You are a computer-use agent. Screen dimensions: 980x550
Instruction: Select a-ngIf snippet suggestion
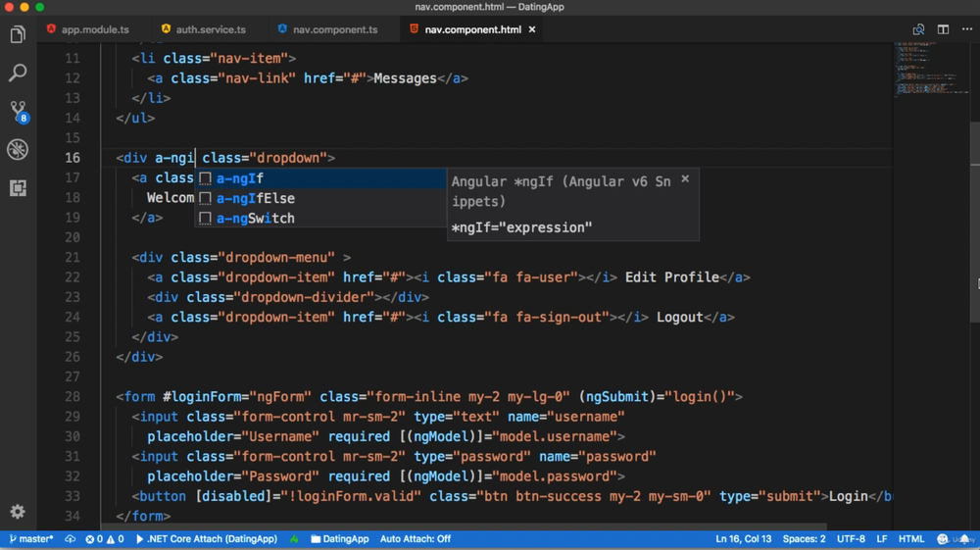click(x=240, y=178)
